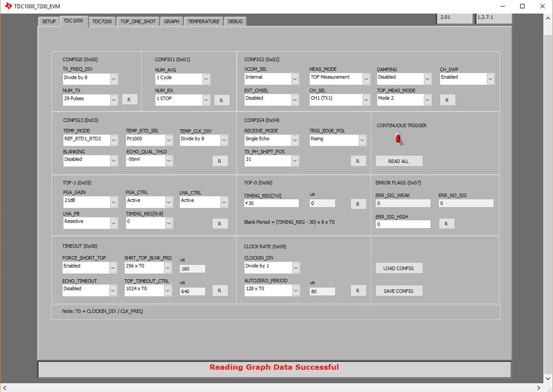Screen dimensions: 553x392
Task: Open the TOF_ONE_SHOT tab
Action: (x=138, y=21)
